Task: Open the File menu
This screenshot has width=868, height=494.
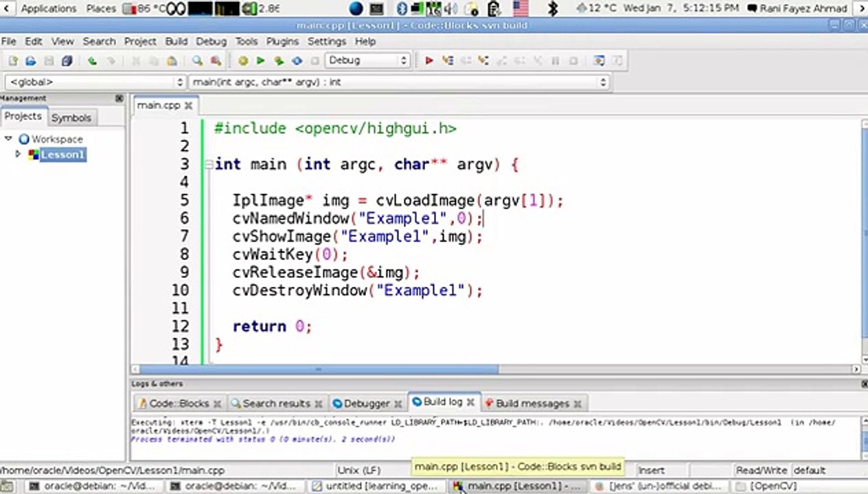Action: click(8, 41)
